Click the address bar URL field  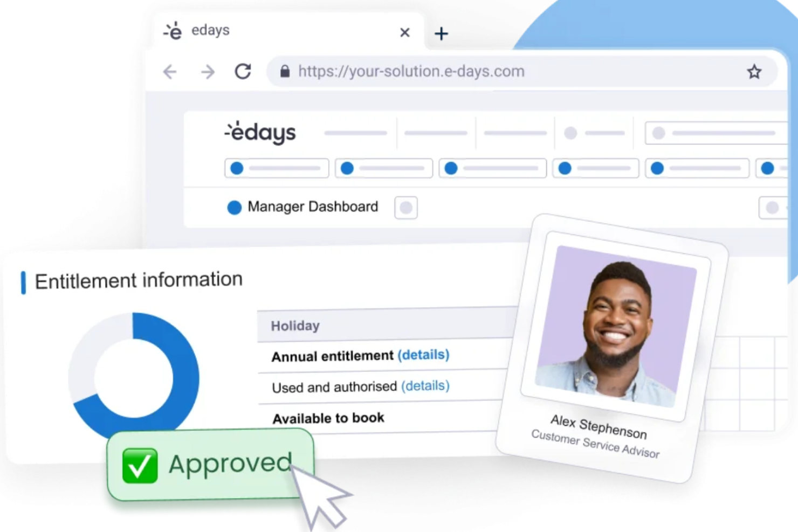point(522,71)
